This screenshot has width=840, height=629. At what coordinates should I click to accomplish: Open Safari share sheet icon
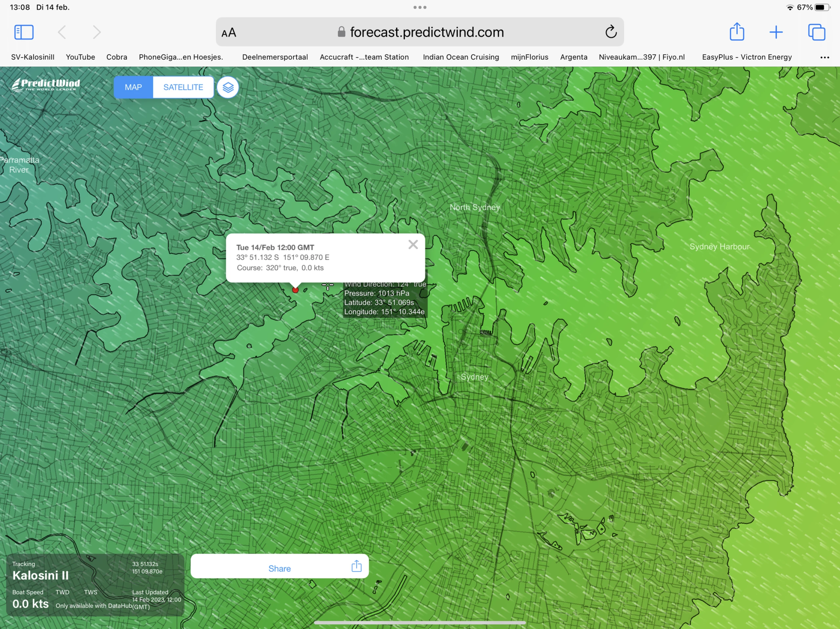[x=737, y=32]
